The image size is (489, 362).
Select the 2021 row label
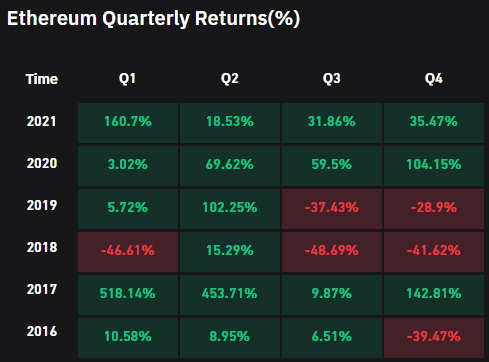coord(42,121)
